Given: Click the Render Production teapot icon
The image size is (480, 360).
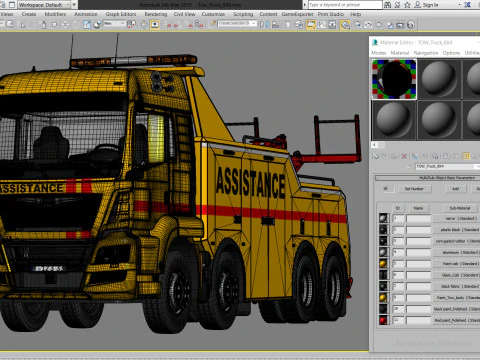Looking at the screenshot, I should pos(379,25).
